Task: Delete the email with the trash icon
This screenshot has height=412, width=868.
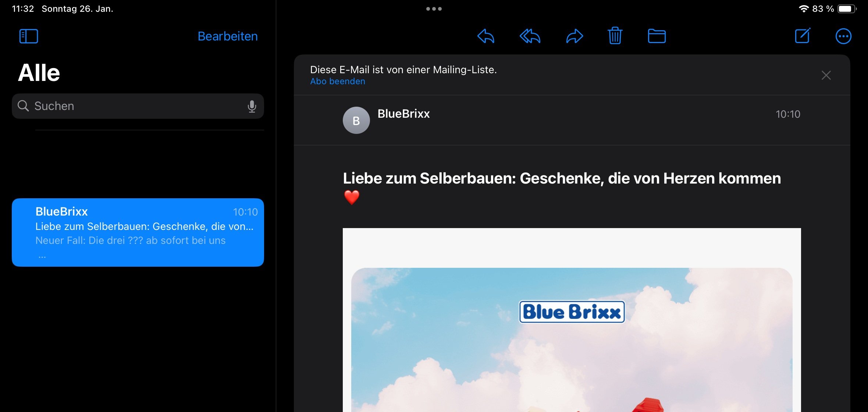Action: [x=615, y=36]
